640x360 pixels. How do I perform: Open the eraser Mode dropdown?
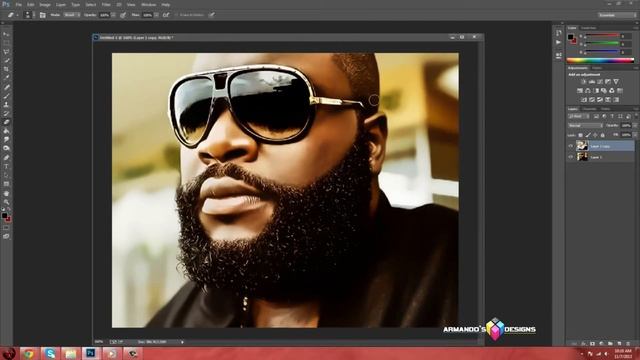click(x=71, y=15)
